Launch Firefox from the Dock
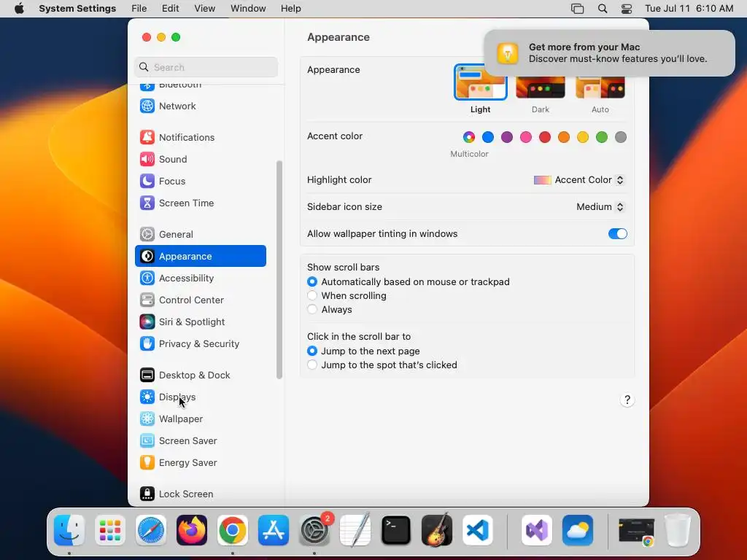Image resolution: width=747 pixels, height=560 pixels. click(192, 530)
